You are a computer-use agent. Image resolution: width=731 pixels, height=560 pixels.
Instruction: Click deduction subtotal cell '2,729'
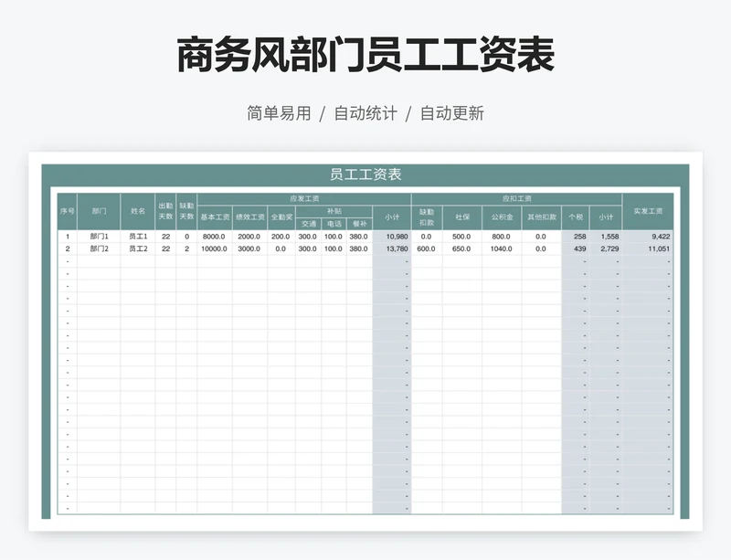click(x=606, y=249)
